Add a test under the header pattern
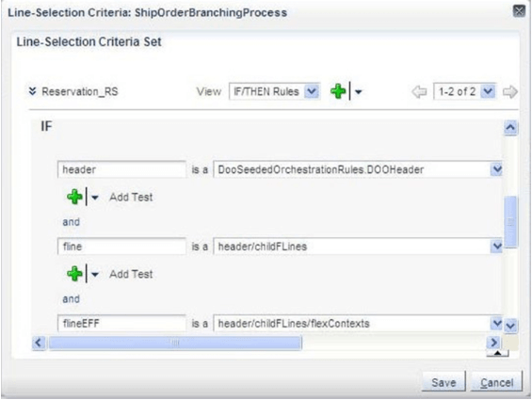This screenshot has height=400, width=532. [x=74, y=197]
